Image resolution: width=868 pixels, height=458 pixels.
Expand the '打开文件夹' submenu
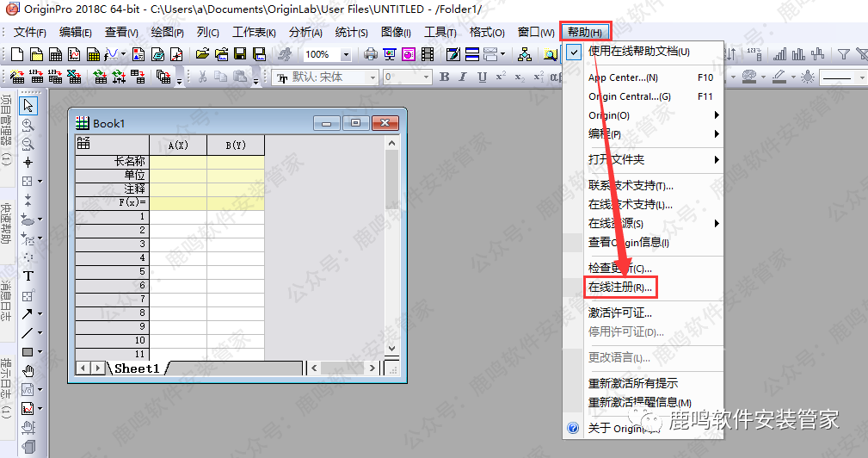[x=654, y=159]
